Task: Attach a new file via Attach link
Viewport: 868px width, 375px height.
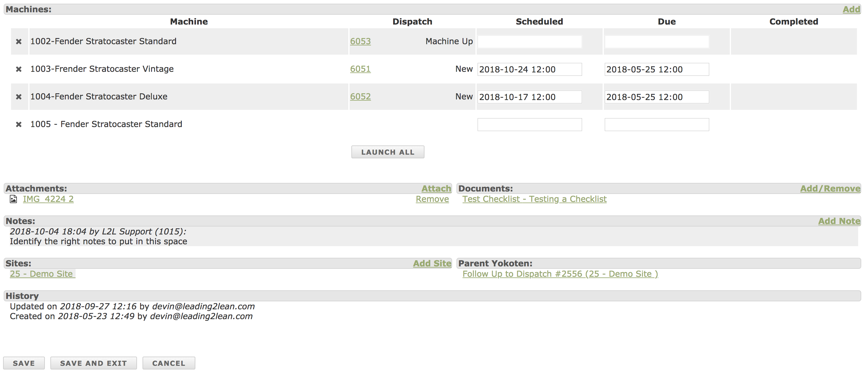Action: pos(436,188)
